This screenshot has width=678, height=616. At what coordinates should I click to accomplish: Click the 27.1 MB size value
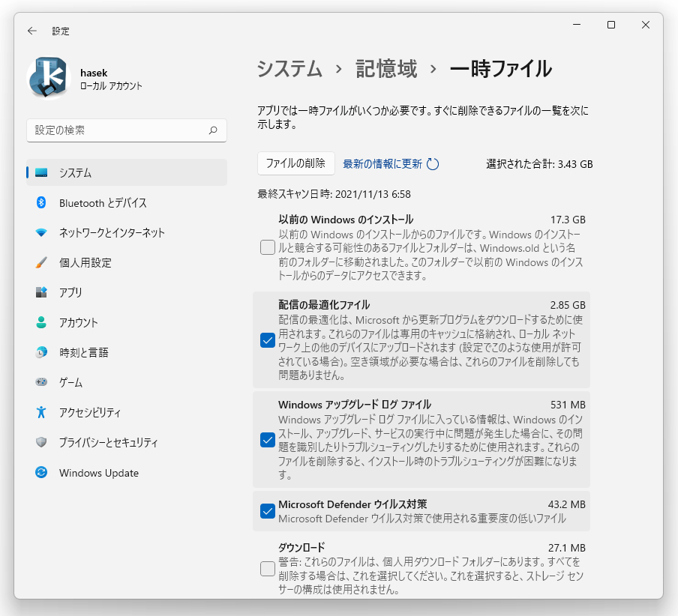[x=566, y=548]
